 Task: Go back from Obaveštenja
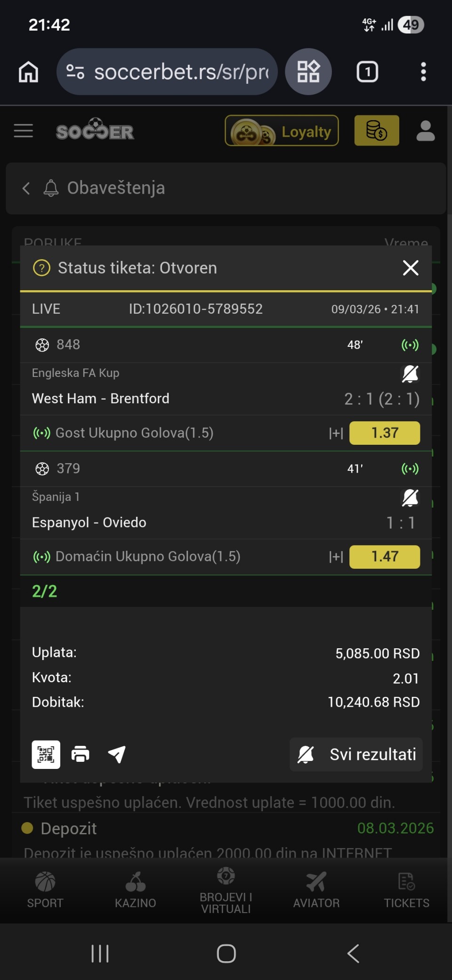pos(26,188)
